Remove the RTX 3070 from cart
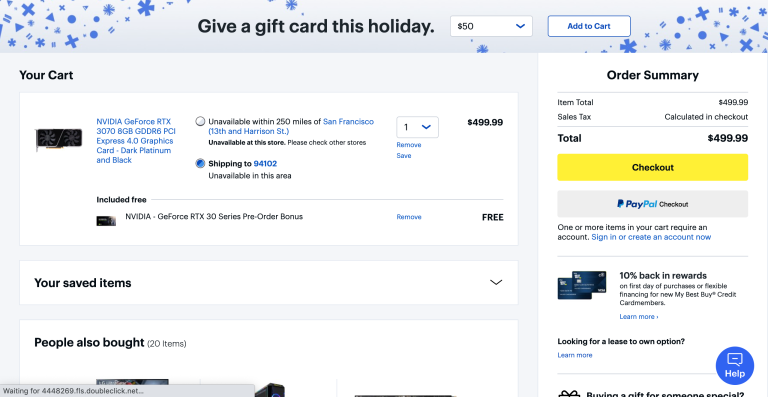Viewport: 768px width, 397px height. 408,145
